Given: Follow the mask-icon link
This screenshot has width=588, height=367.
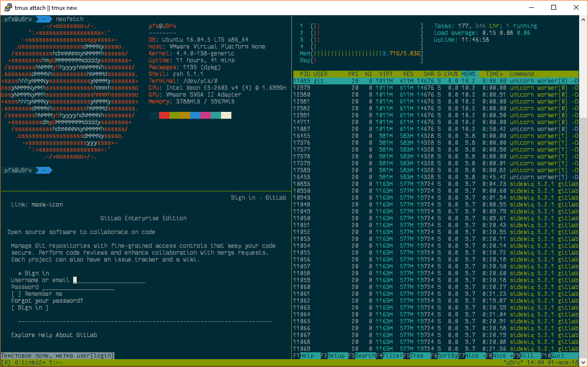Looking at the screenshot, I should pos(47,205).
